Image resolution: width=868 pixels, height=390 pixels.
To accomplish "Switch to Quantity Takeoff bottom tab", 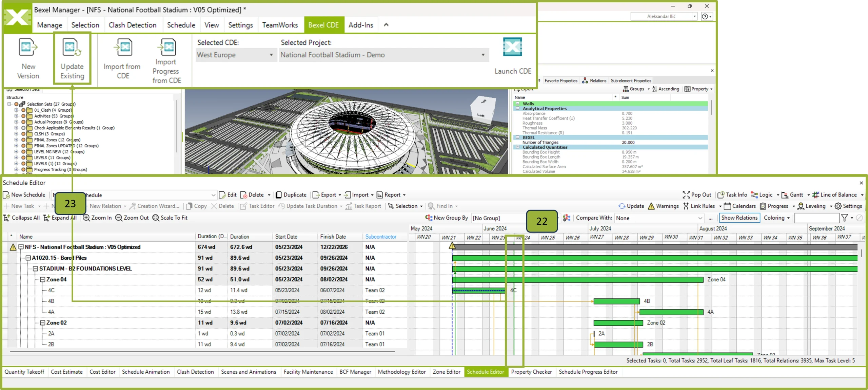I will (x=24, y=372).
